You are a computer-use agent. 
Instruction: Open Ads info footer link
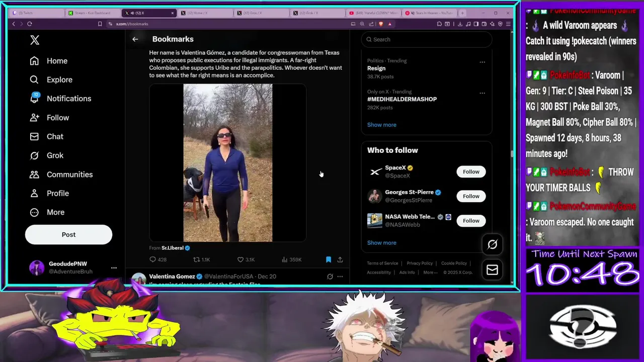click(407, 273)
